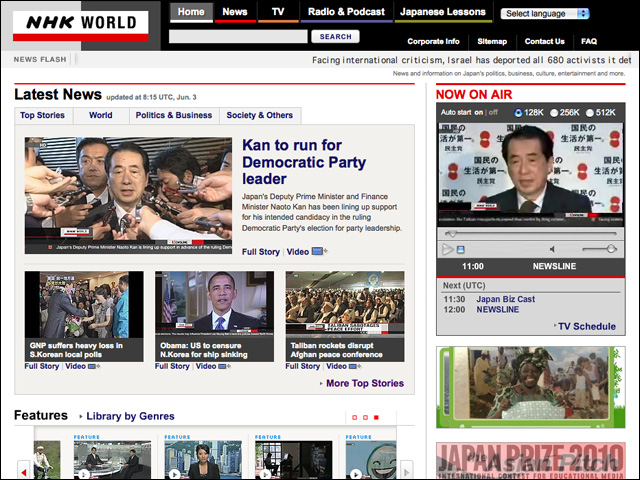Viewport: 640px width, 480px height.
Task: Focus the site search field
Action: [238, 36]
